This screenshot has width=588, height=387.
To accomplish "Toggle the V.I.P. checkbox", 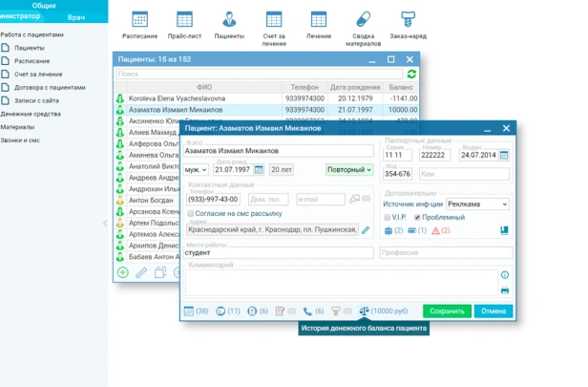I will (x=388, y=217).
